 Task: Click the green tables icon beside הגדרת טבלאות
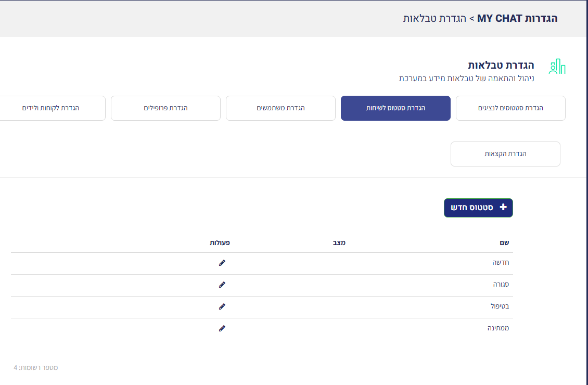tap(557, 67)
